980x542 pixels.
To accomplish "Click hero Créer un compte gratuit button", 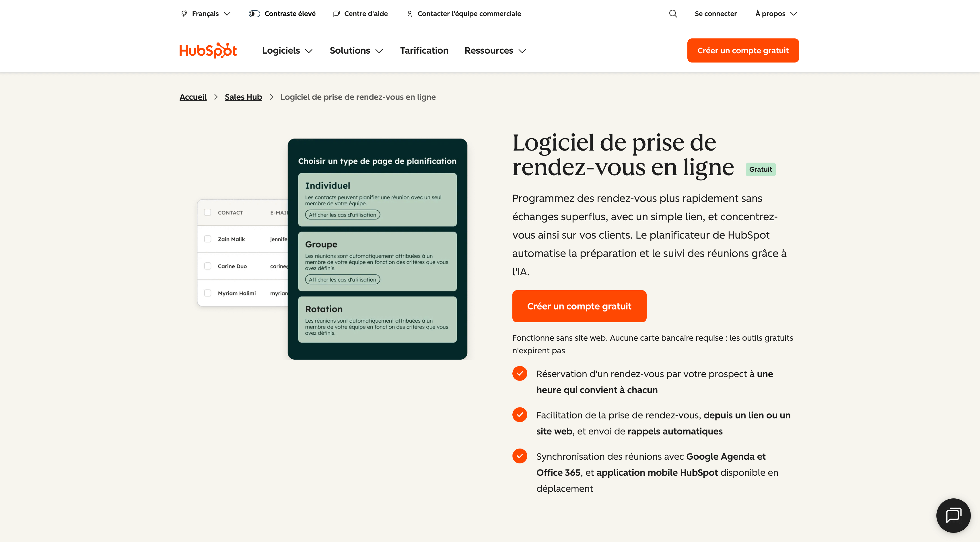I will (579, 306).
